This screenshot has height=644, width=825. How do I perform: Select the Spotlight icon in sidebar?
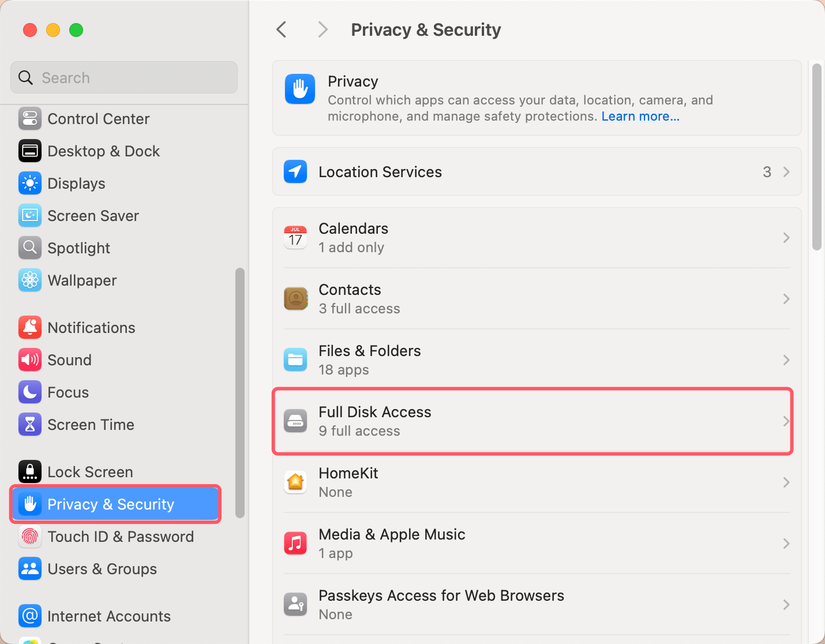(30, 248)
